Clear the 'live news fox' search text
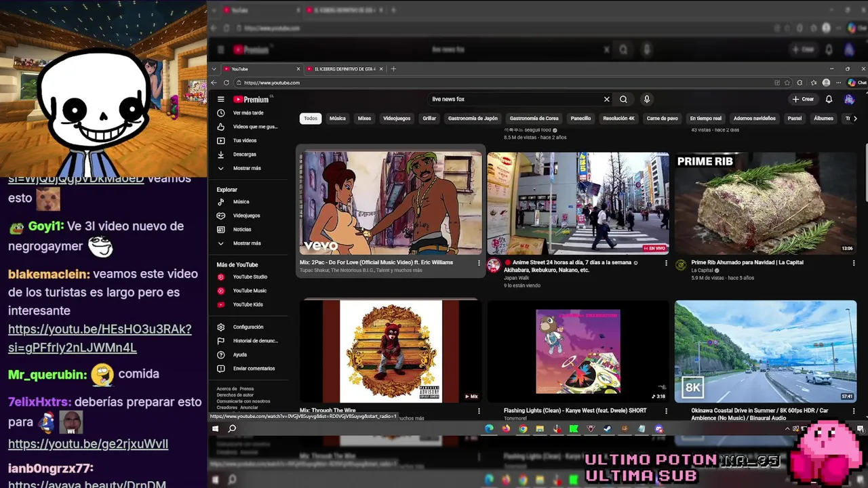The height and width of the screenshot is (488, 868). point(607,99)
